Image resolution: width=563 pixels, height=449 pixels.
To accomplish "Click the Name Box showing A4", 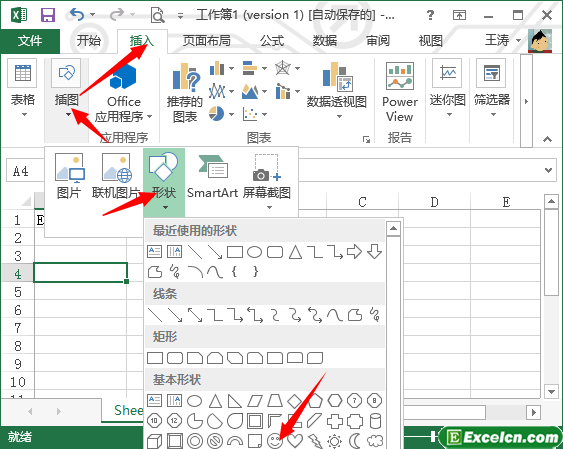I will click(x=24, y=171).
